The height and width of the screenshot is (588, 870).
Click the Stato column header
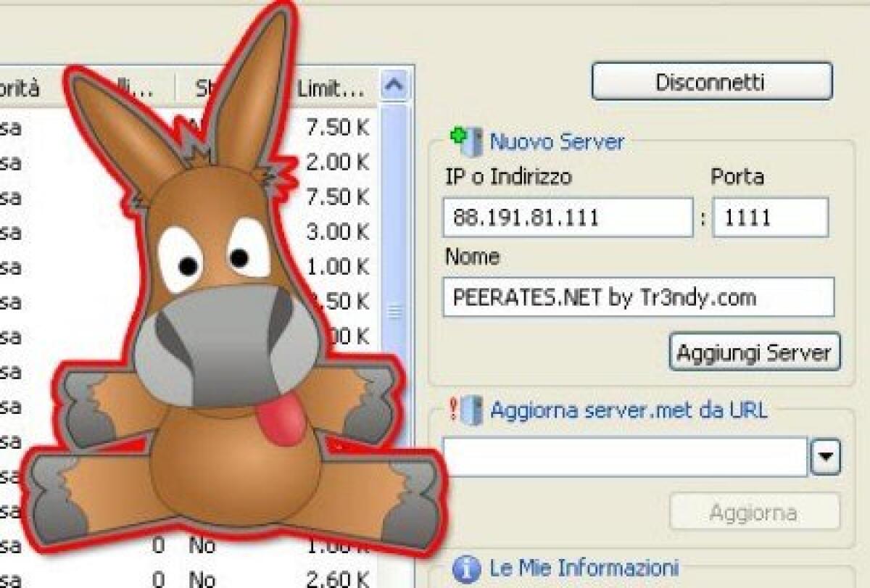205,85
